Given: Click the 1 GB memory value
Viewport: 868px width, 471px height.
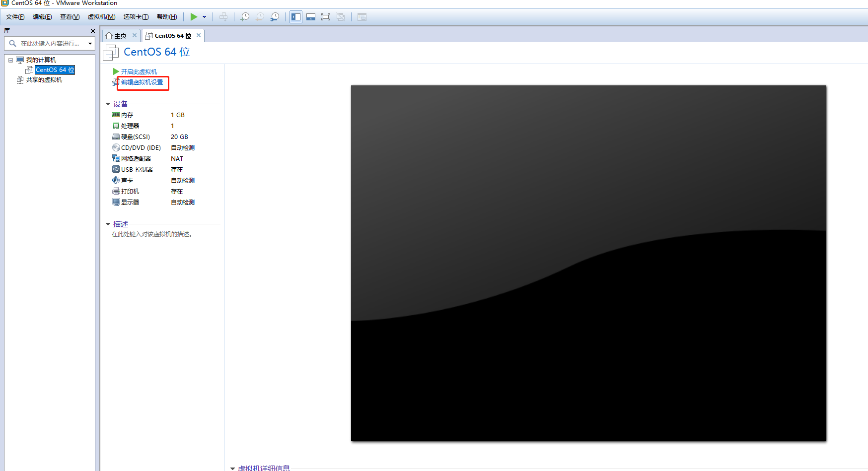Looking at the screenshot, I should click(x=178, y=115).
